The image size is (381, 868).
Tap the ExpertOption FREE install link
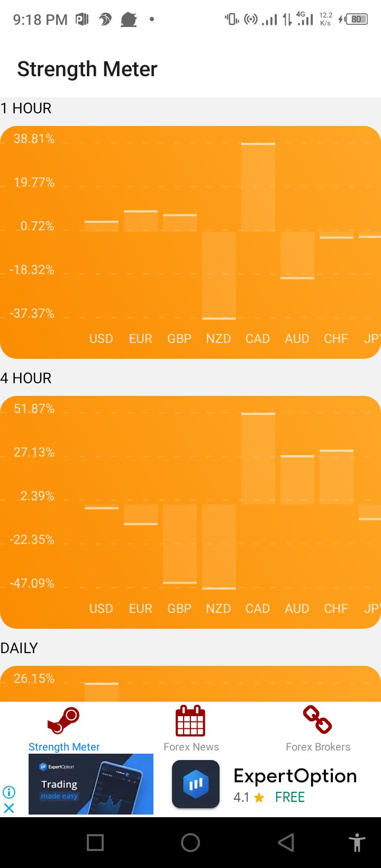click(290, 797)
